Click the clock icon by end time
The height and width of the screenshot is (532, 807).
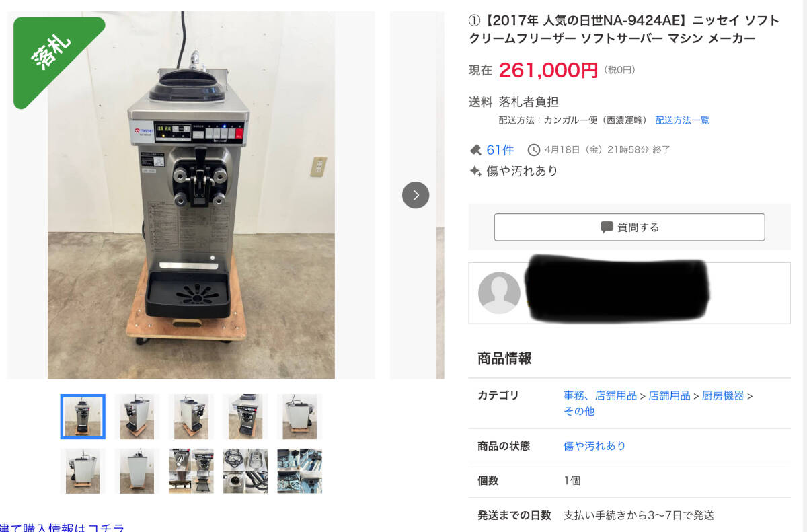pyautogui.click(x=534, y=150)
